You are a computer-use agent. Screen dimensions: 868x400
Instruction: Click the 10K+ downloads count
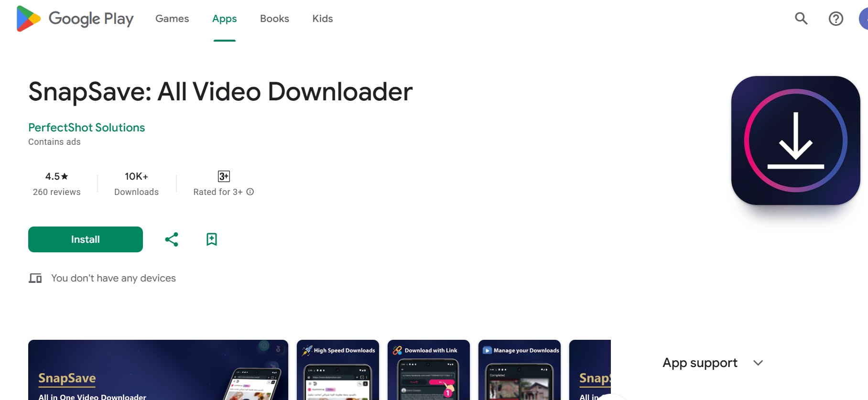tap(137, 176)
